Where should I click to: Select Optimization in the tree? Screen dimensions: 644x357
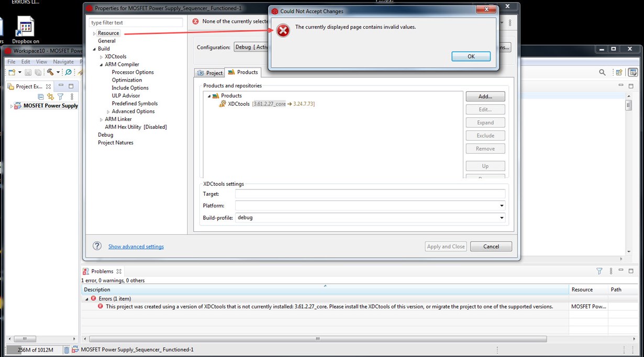click(x=127, y=80)
